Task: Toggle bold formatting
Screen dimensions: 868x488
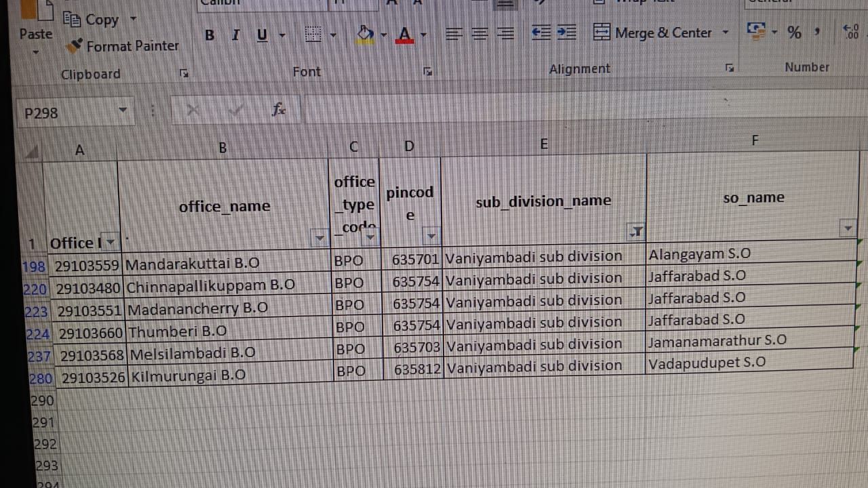Action: click(210, 35)
